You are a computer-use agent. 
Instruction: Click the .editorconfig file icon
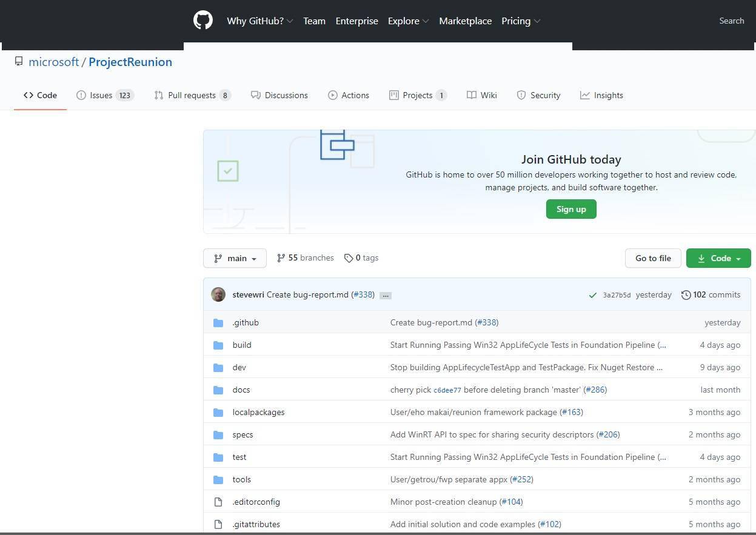218,502
